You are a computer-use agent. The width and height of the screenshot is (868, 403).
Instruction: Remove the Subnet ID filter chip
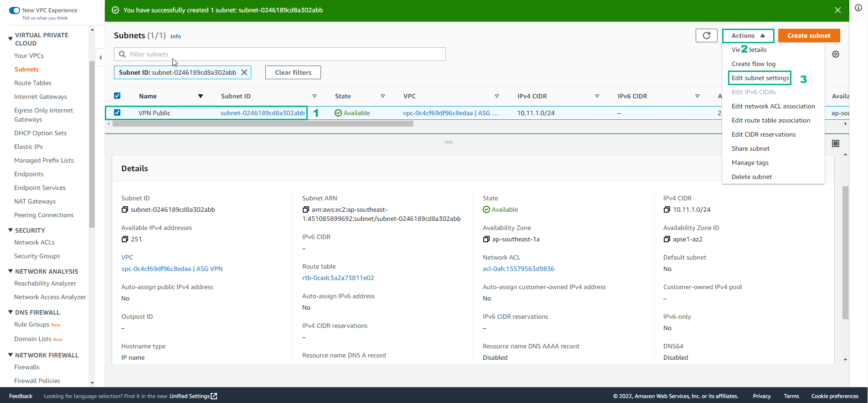tap(244, 72)
